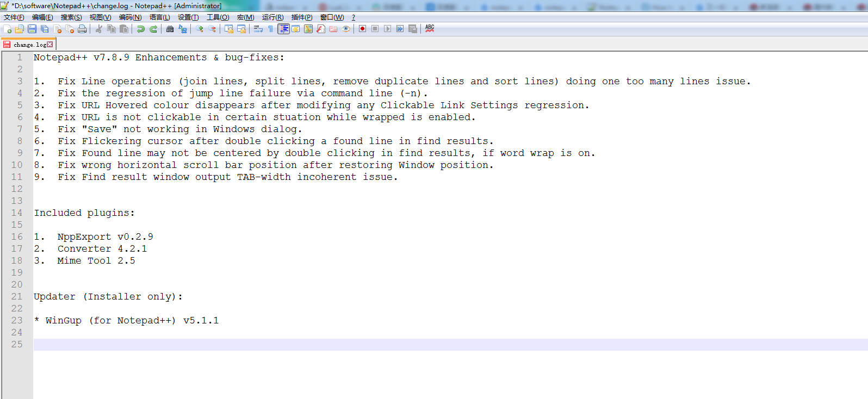This screenshot has height=399, width=868.
Task: Click the Notepad++ title bar icon
Action: click(5, 5)
